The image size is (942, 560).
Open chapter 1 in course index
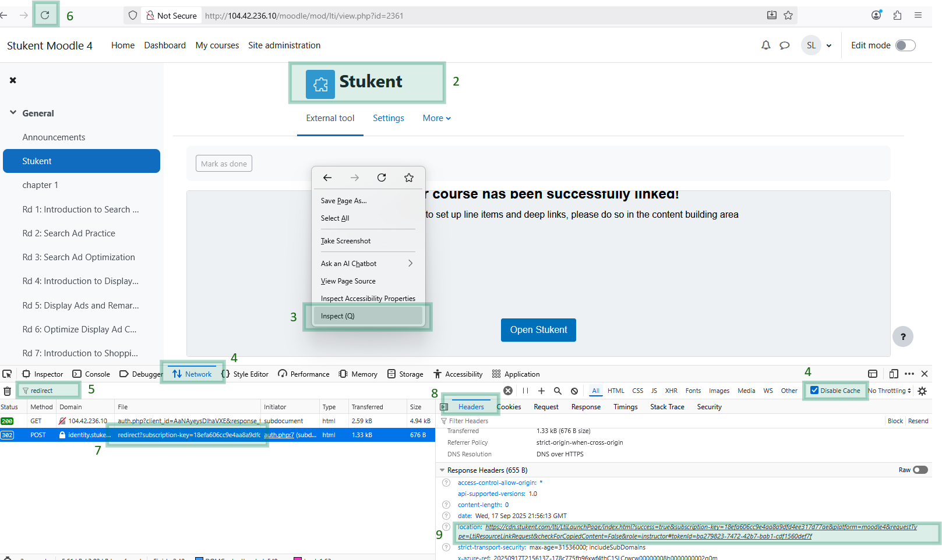click(x=40, y=185)
